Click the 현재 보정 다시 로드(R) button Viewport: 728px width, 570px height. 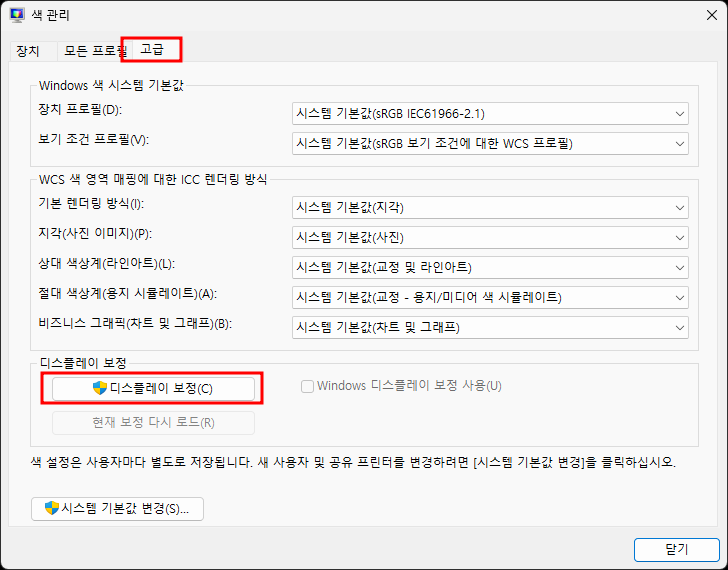click(153, 423)
